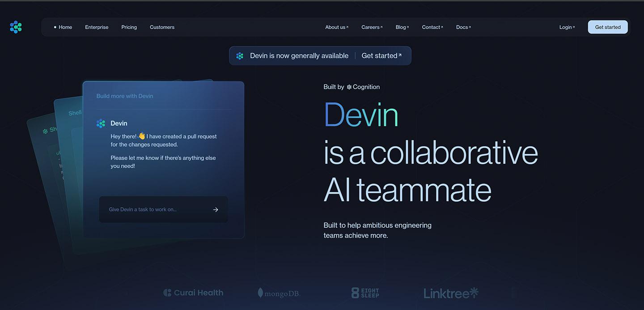Open the Contact link
The image size is (644, 310).
[x=432, y=27]
